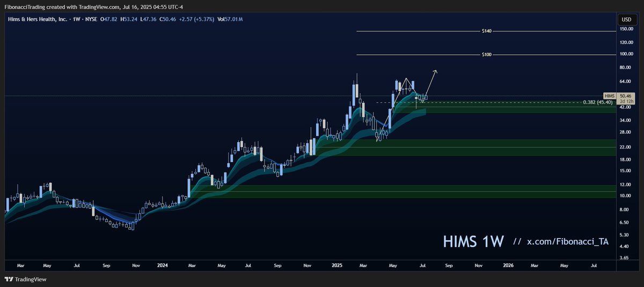Click the USD currency button

[626, 19]
